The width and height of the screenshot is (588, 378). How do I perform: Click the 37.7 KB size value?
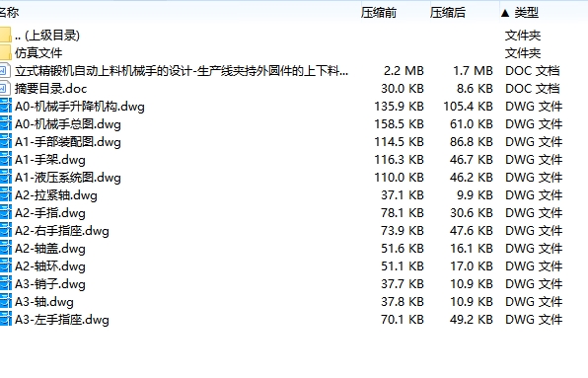pyautogui.click(x=403, y=284)
